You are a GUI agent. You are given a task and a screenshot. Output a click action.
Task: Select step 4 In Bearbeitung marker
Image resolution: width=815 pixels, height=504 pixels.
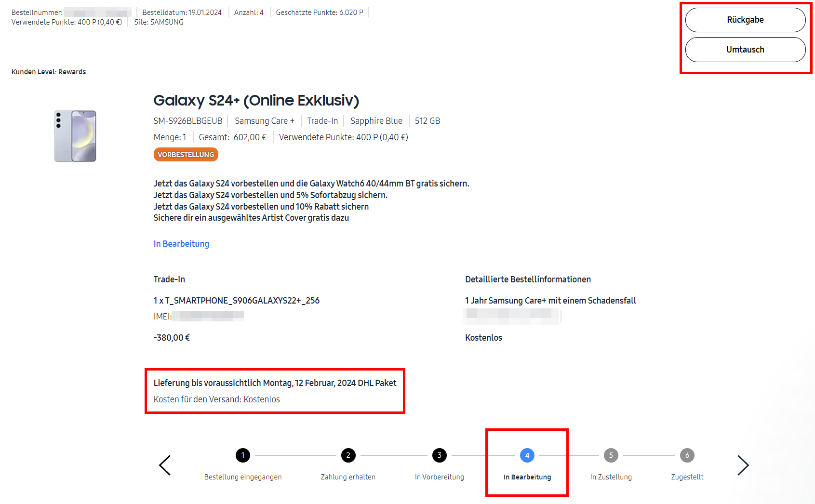527,455
